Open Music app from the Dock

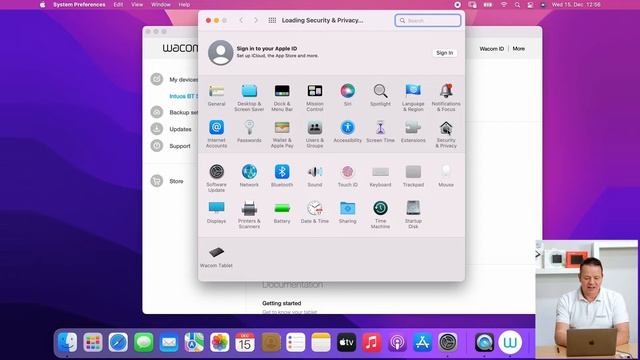pos(371,342)
